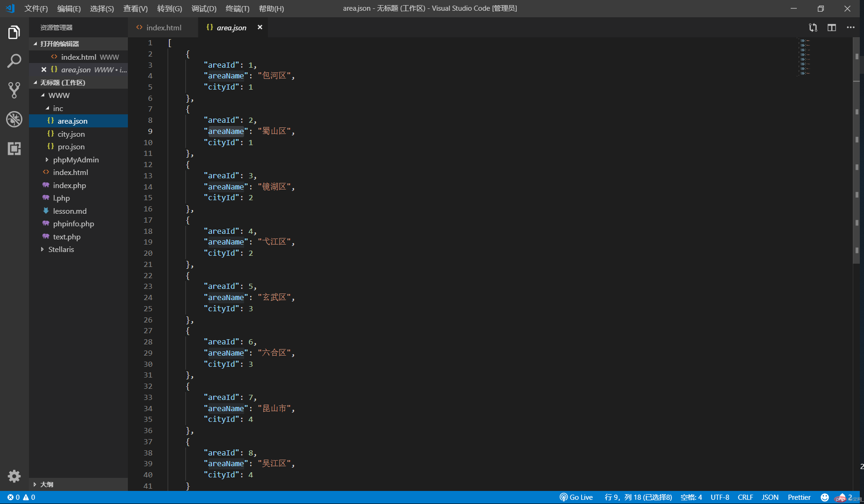Collapse the 打开的编辑器 section

point(78,44)
